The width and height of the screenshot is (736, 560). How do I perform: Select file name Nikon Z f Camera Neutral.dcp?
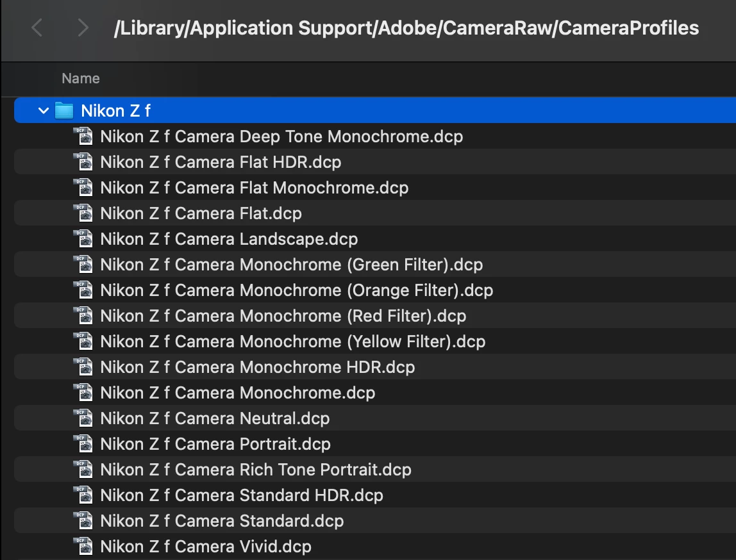click(x=215, y=418)
